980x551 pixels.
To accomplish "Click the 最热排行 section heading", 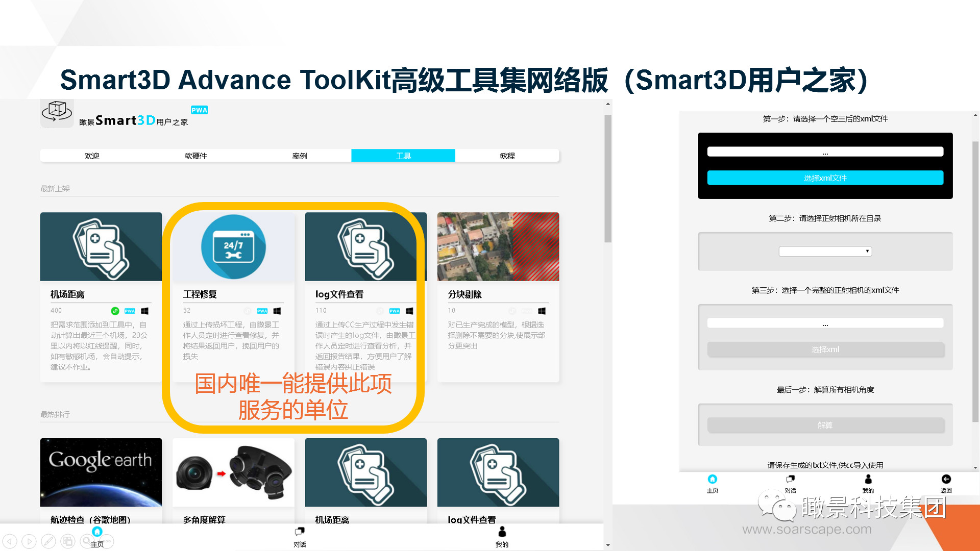I will pos(55,414).
